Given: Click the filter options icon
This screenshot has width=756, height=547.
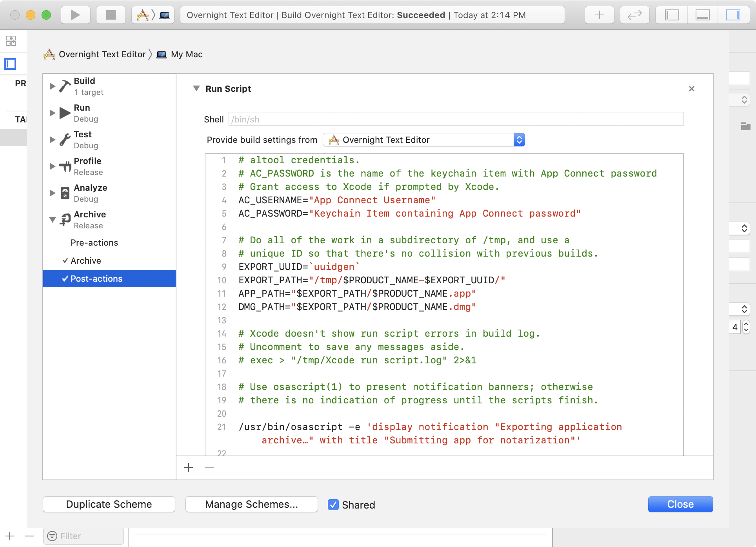Looking at the screenshot, I should (52, 536).
